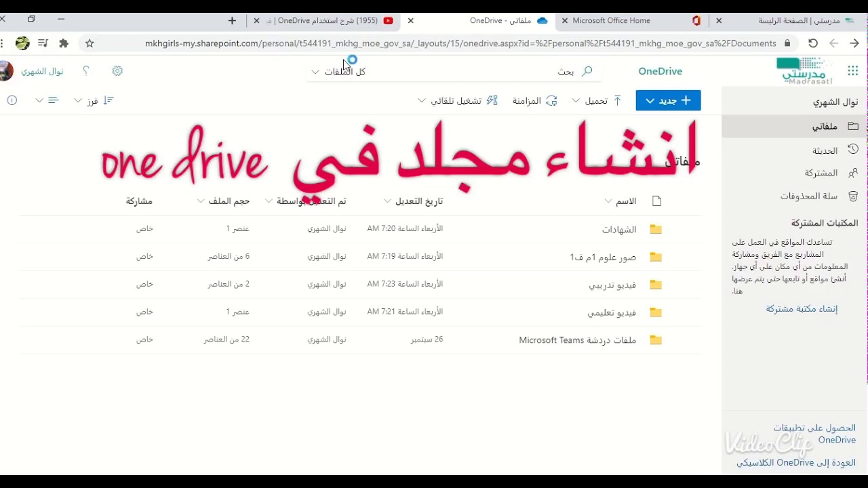Open the فيديو تدريبي folder name

point(612,285)
